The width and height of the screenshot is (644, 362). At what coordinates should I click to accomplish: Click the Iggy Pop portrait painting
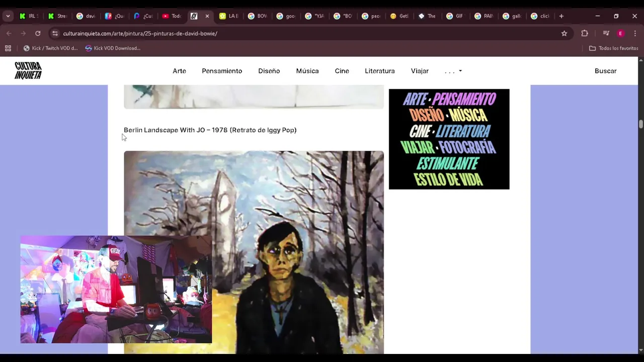(x=254, y=252)
